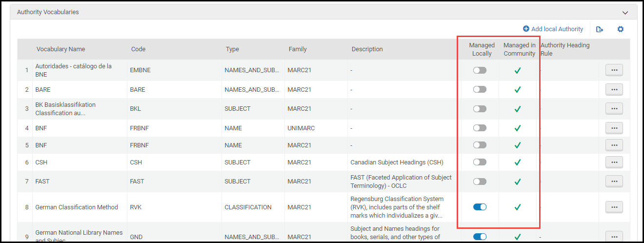Open row actions menu for CSH

click(614, 162)
